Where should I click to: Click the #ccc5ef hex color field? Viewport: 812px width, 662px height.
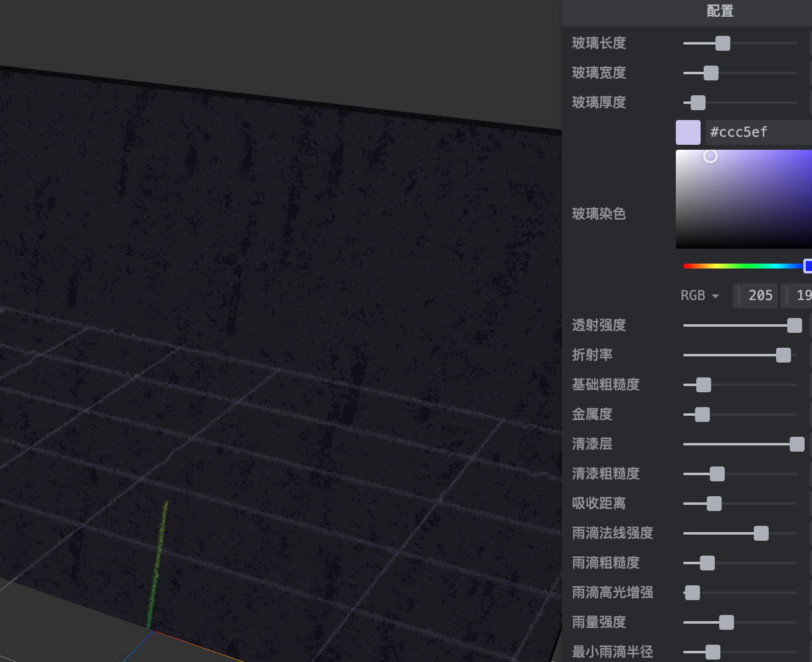[x=758, y=132]
